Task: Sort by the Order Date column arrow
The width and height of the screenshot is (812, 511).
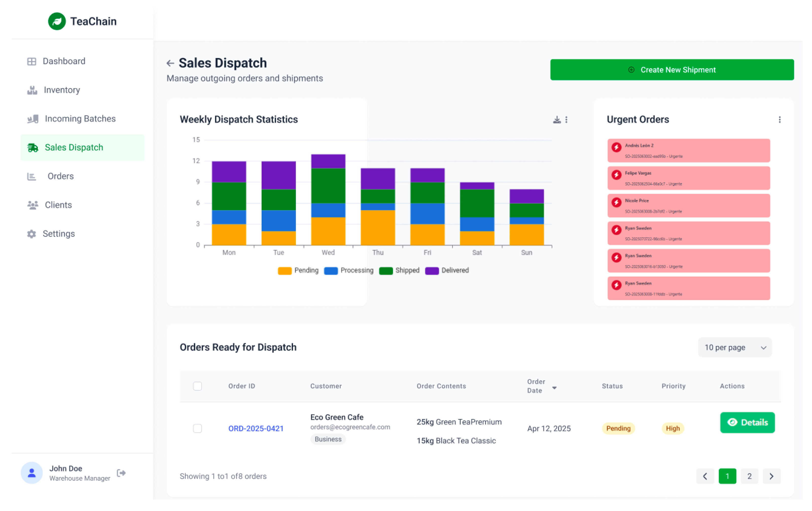Action: click(554, 388)
